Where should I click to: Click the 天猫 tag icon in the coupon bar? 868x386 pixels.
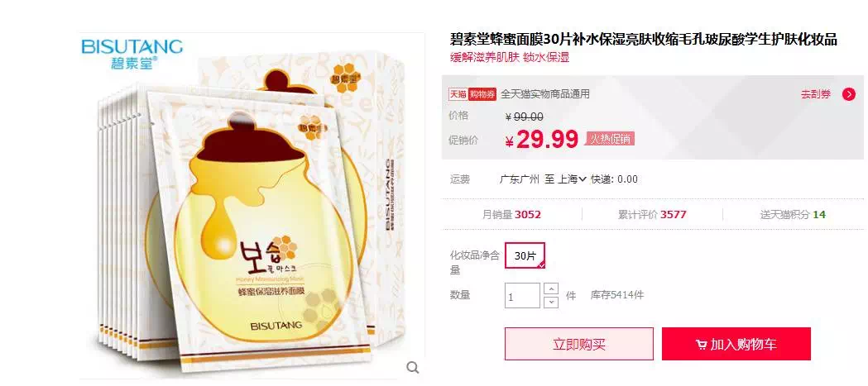click(458, 94)
